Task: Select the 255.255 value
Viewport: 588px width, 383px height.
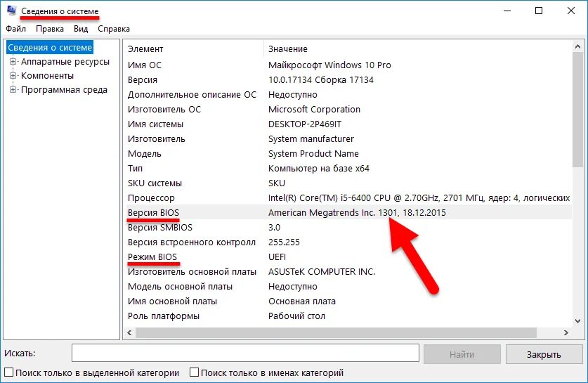Action: coord(284,242)
